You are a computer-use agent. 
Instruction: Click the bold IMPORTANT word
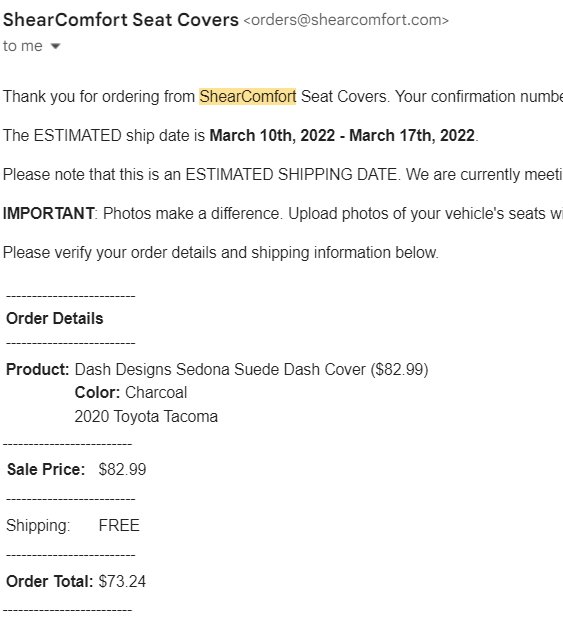click(49, 213)
